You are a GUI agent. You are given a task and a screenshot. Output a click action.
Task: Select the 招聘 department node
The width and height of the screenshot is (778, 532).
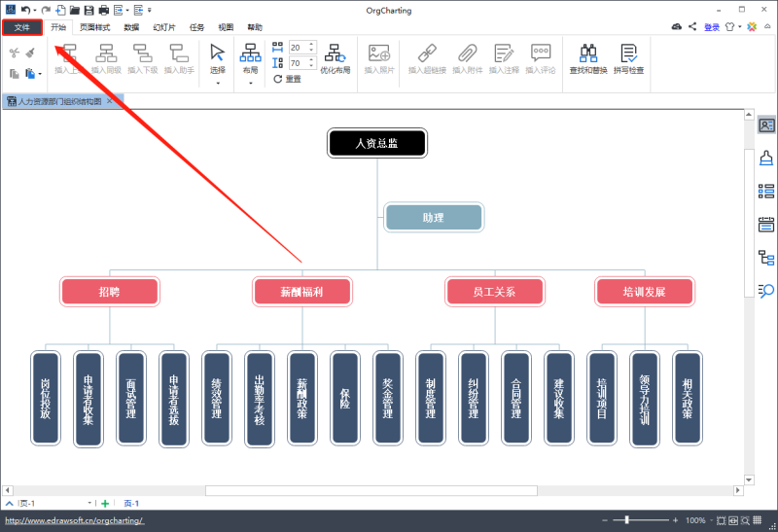110,292
